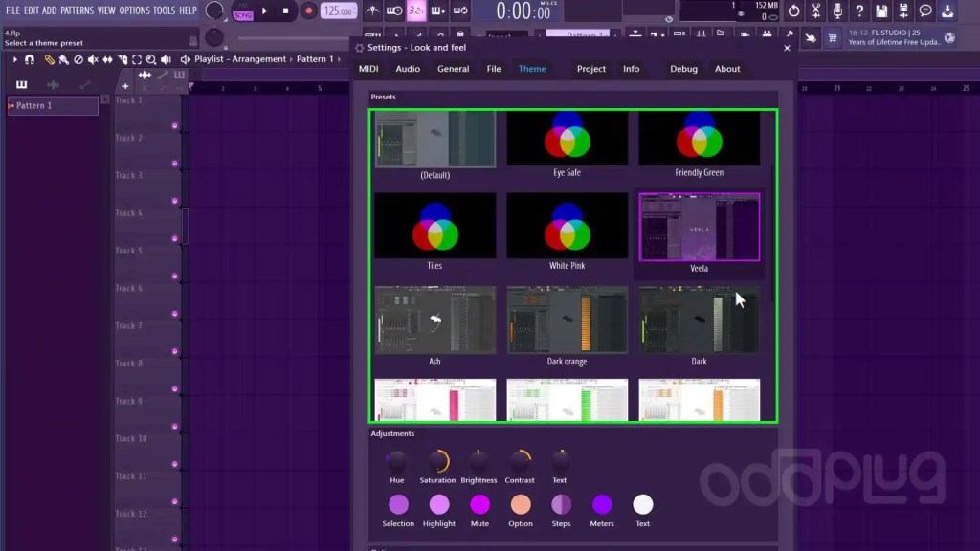The height and width of the screenshot is (551, 980).
Task: Click the Contrast adjustment knob
Action: [x=520, y=461]
